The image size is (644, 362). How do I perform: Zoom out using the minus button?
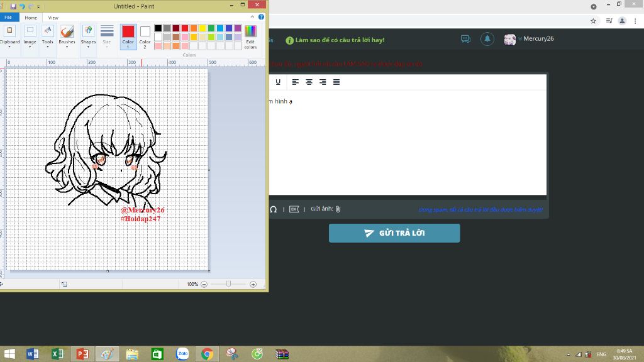pos(204,284)
